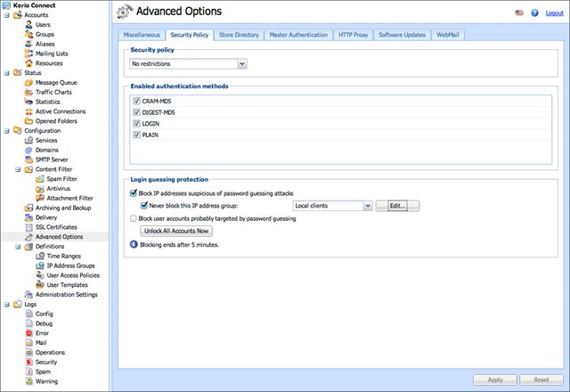This screenshot has width=570, height=392.
Task: Open Mailing Lists icon
Action: coord(29,53)
